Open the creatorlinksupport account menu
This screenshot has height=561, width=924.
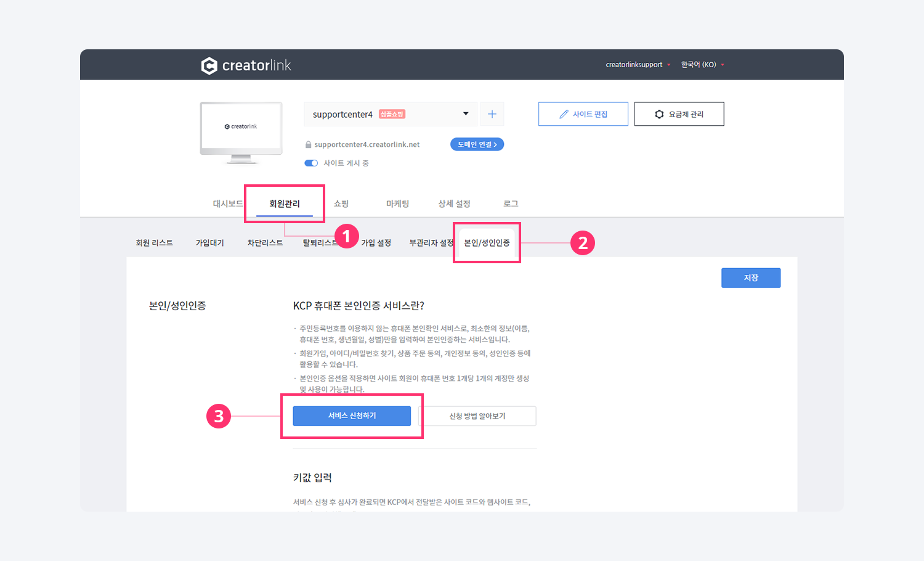[638, 65]
